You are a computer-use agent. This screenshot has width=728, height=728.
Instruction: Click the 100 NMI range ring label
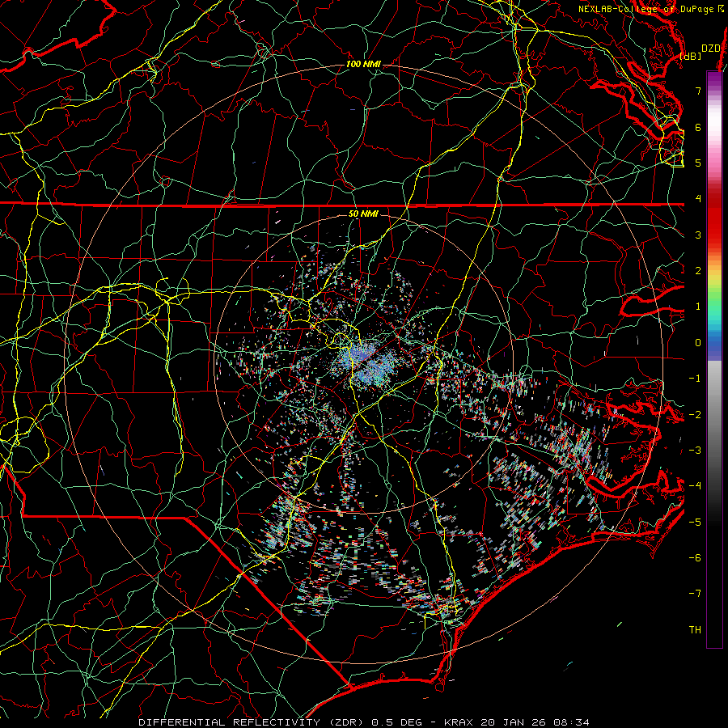(x=363, y=64)
